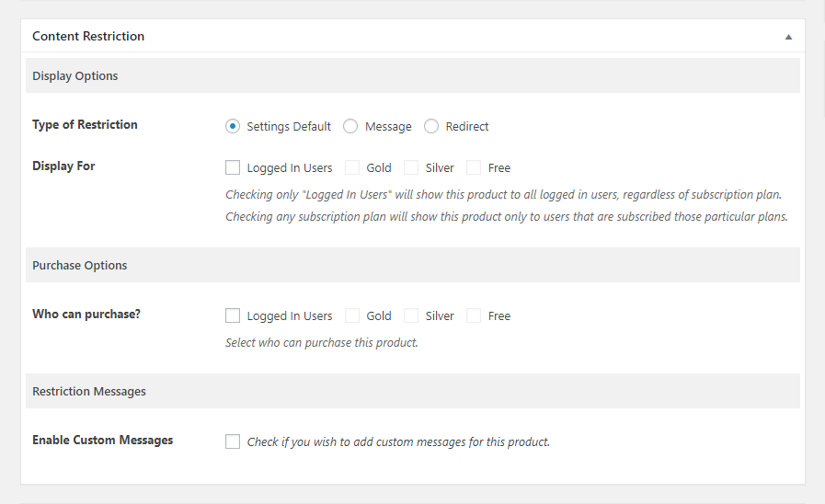Tick Gold under Who can purchase
Image resolution: width=825 pixels, height=504 pixels.
(352, 315)
